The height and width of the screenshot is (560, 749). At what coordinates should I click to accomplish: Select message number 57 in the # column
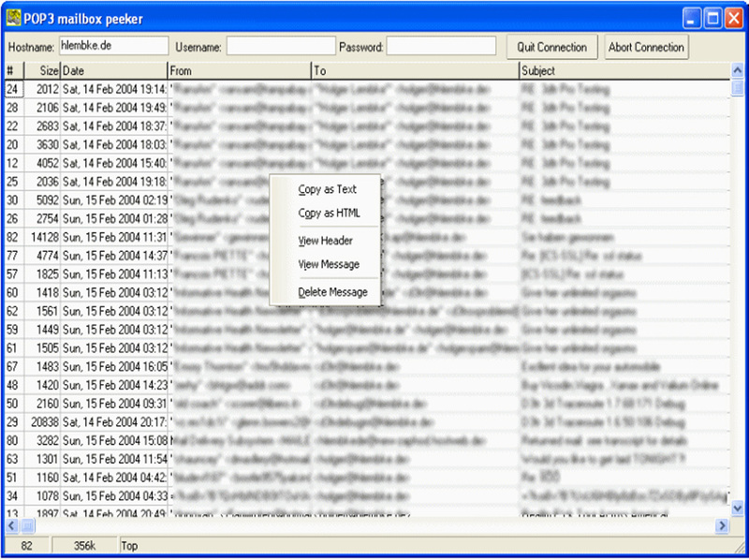pos(12,274)
